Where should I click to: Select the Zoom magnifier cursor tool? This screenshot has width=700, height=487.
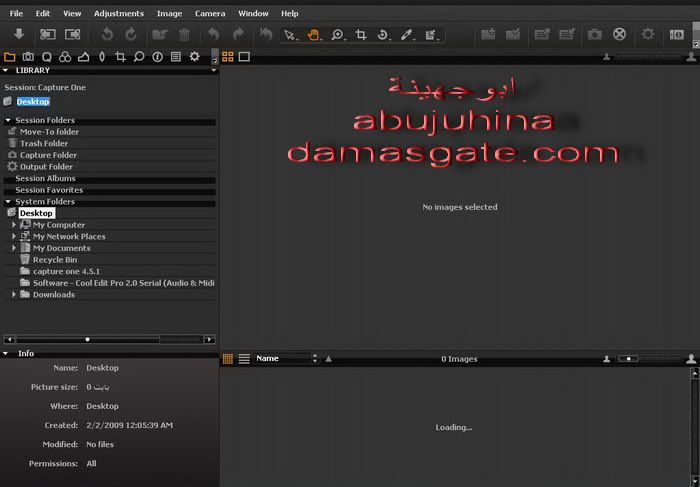(338, 35)
